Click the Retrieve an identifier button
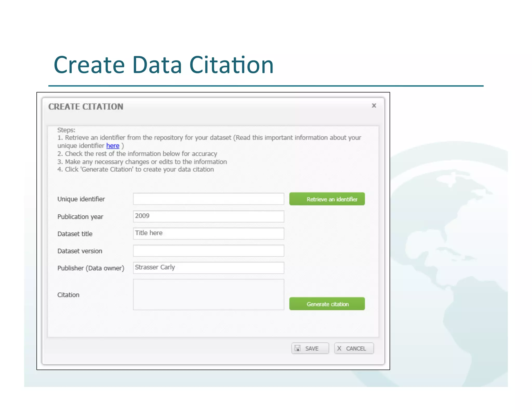This screenshot has width=532, height=411. (x=327, y=199)
